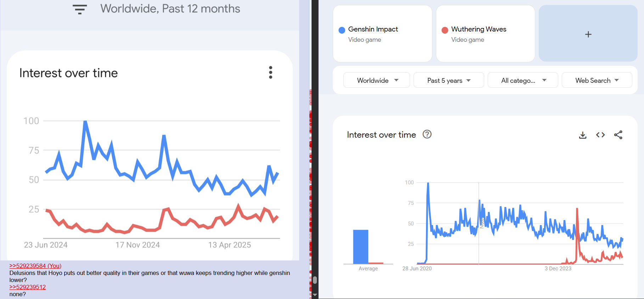
Task: Click the post text 'none?'
Action: pos(18,294)
